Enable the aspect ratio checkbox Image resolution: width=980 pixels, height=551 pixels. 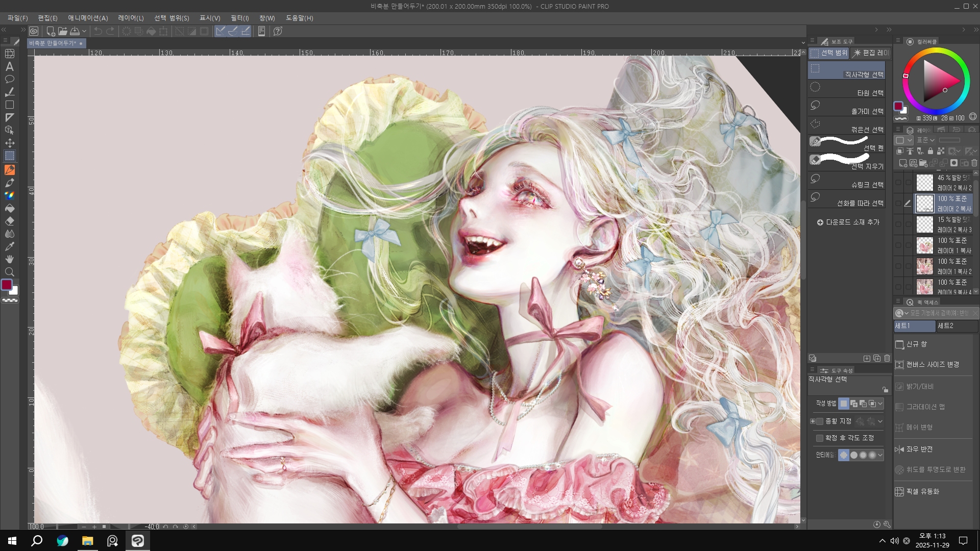(820, 421)
